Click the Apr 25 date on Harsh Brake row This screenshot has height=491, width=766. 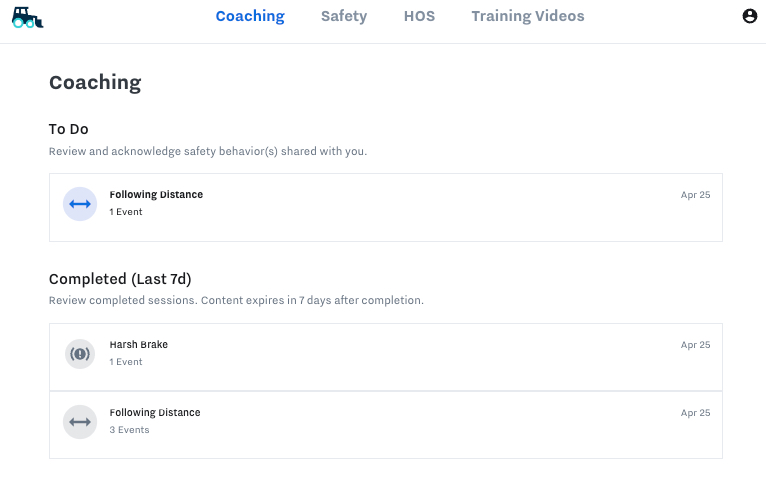(695, 345)
